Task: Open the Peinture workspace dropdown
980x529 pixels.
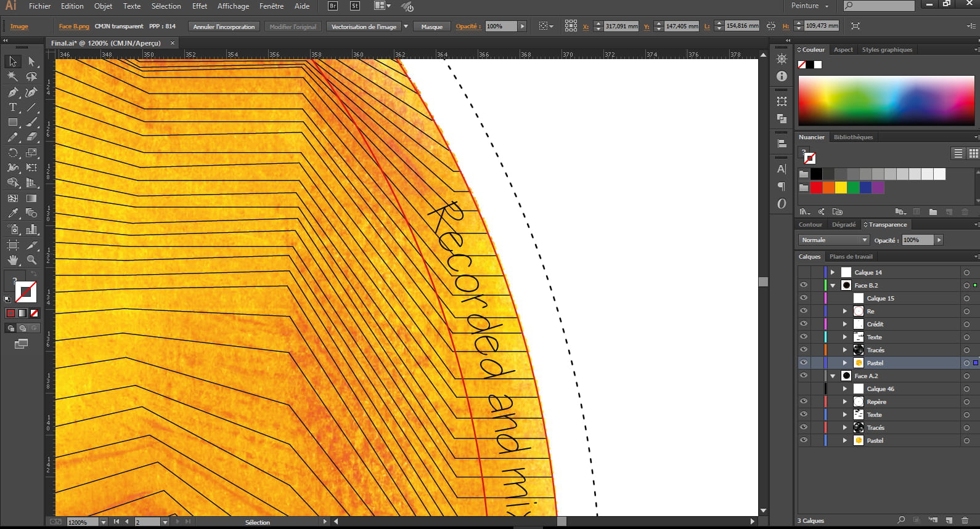Action: (x=810, y=6)
